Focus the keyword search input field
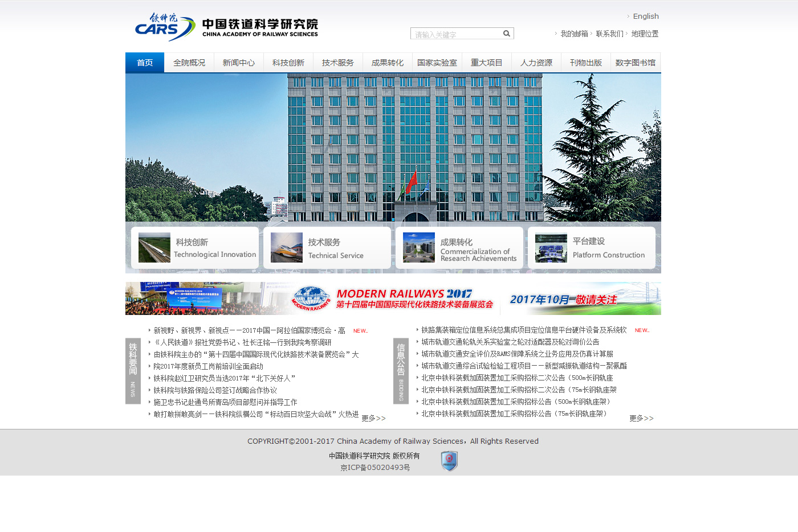Screen dimensions: 798x532 (456, 34)
